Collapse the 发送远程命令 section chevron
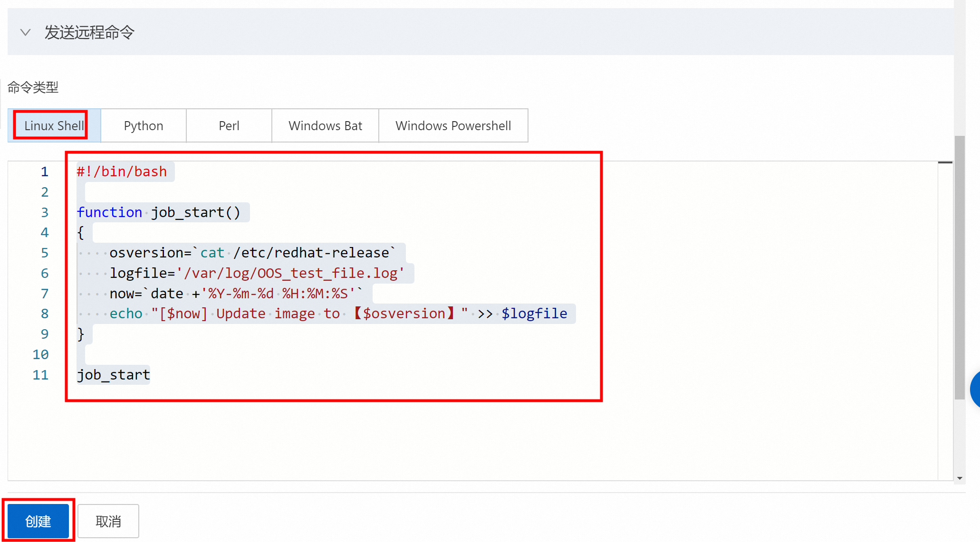Screen dimensions: 980x542 click(25, 32)
